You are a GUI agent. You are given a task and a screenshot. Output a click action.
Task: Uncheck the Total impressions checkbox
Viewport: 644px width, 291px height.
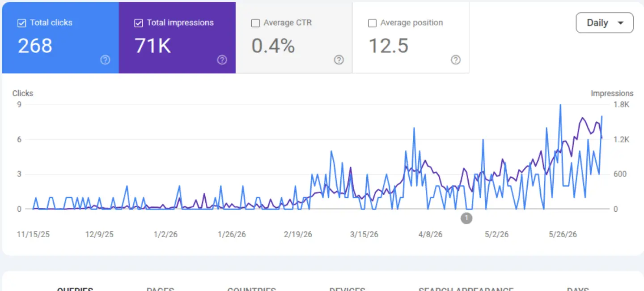click(139, 23)
